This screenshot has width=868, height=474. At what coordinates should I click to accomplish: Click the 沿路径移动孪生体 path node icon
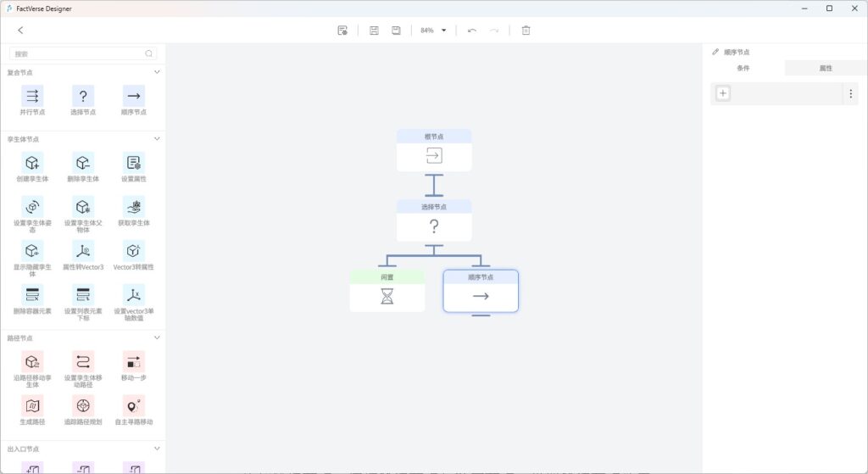click(32, 362)
